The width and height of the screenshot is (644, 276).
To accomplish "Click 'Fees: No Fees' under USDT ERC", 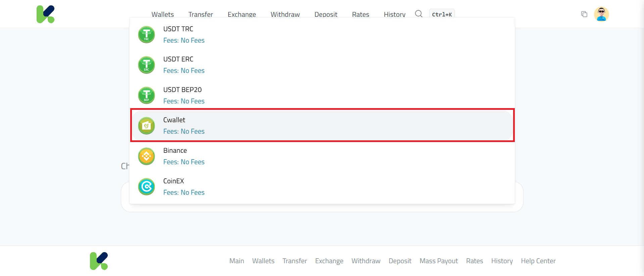I will pos(184,71).
